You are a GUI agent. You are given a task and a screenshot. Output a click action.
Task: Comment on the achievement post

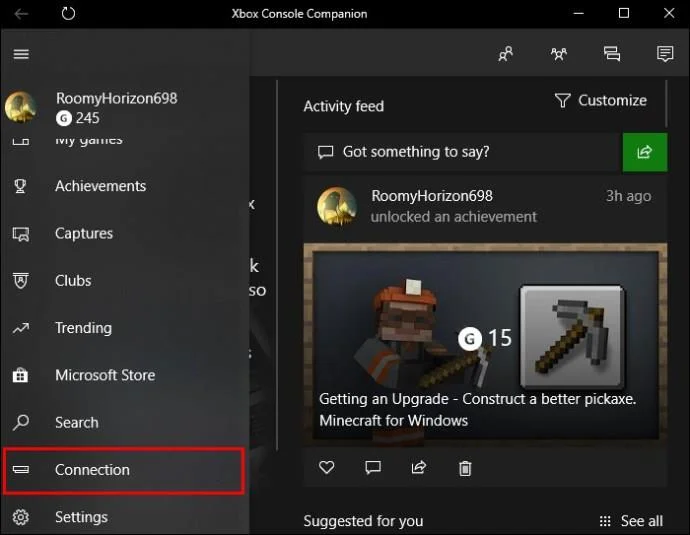click(x=373, y=467)
